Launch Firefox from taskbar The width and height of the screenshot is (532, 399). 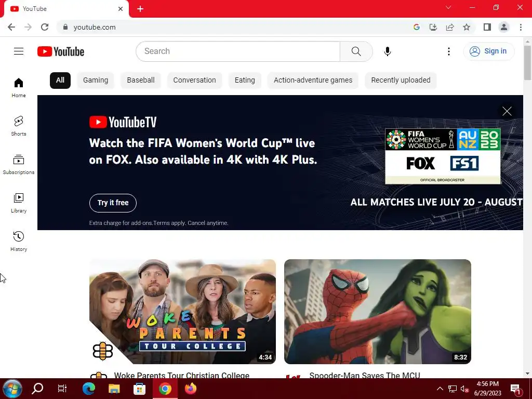coord(190,389)
